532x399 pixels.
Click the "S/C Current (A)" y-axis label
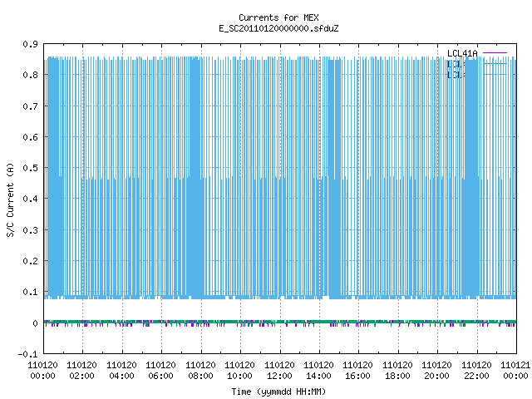tap(10, 200)
